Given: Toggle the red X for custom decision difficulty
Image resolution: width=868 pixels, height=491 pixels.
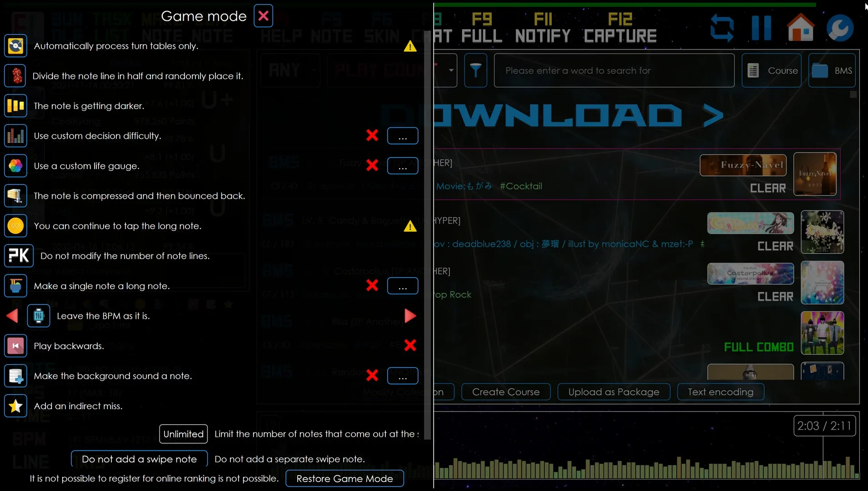Looking at the screenshot, I should [372, 135].
